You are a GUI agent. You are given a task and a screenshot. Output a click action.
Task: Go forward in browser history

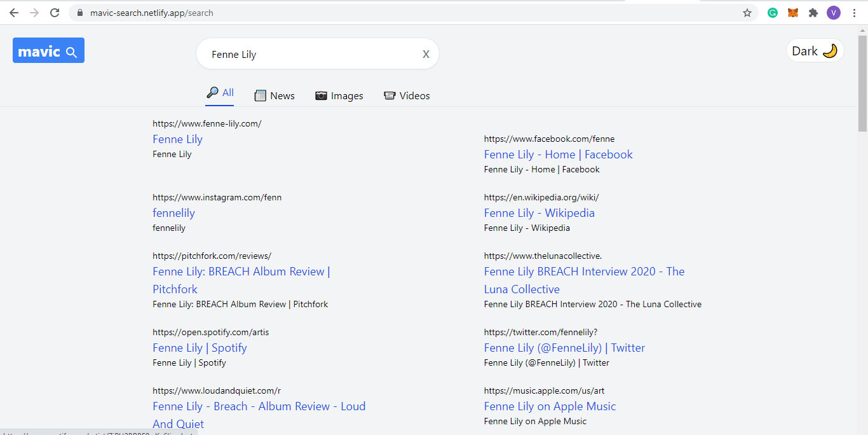pyautogui.click(x=34, y=13)
